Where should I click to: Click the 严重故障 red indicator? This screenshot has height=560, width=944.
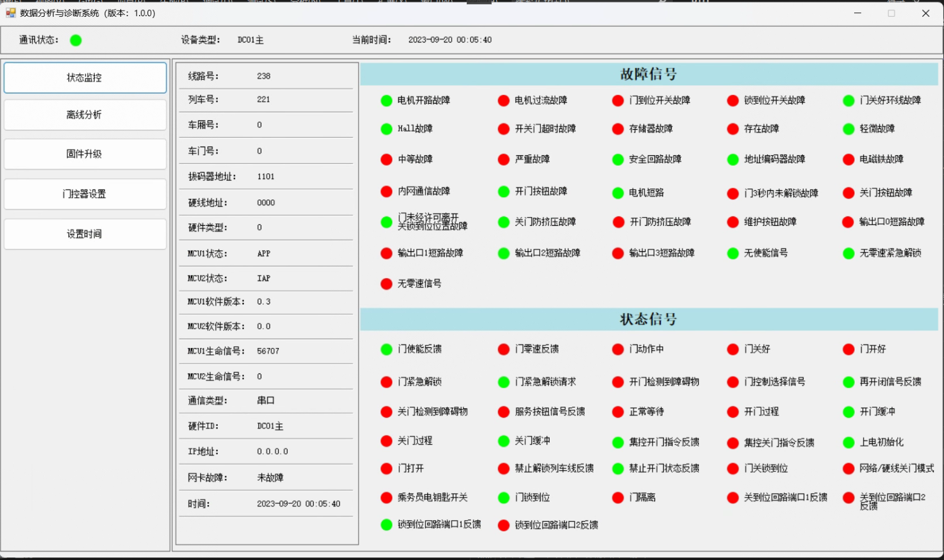pyautogui.click(x=504, y=160)
